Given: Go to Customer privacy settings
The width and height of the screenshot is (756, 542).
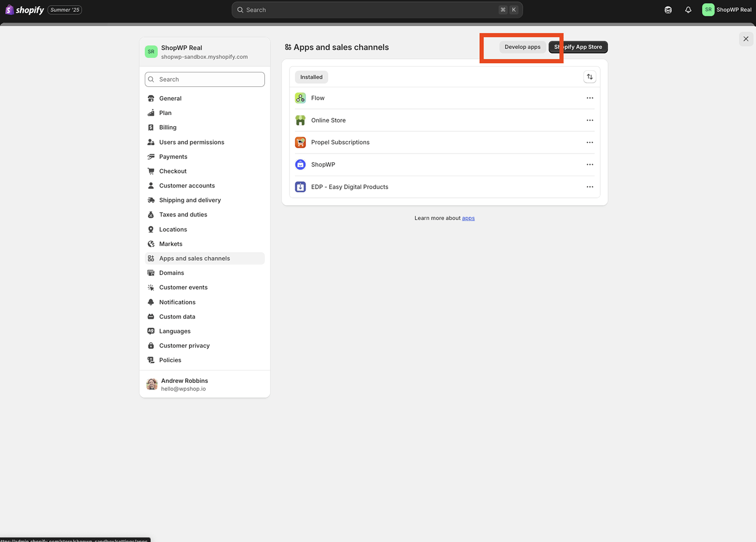Looking at the screenshot, I should click(205, 346).
